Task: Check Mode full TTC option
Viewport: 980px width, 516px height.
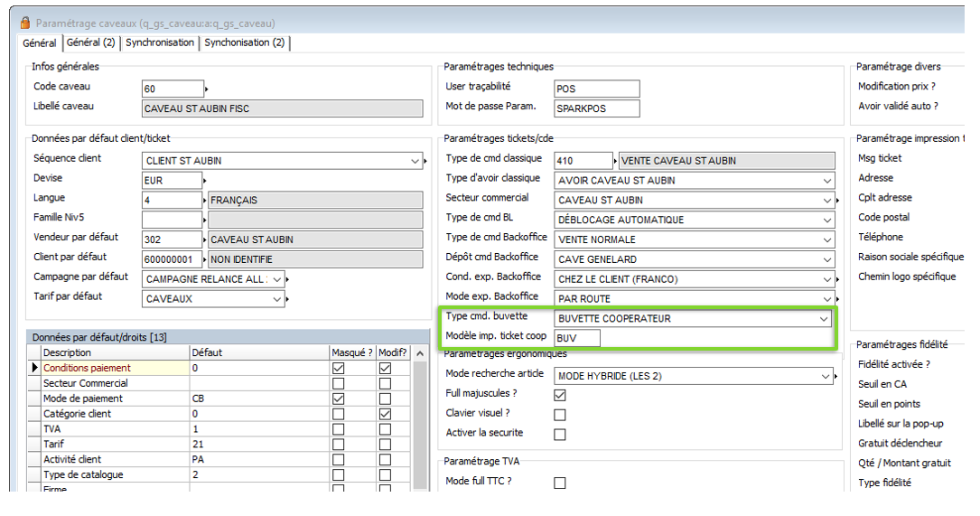Action: (560, 483)
